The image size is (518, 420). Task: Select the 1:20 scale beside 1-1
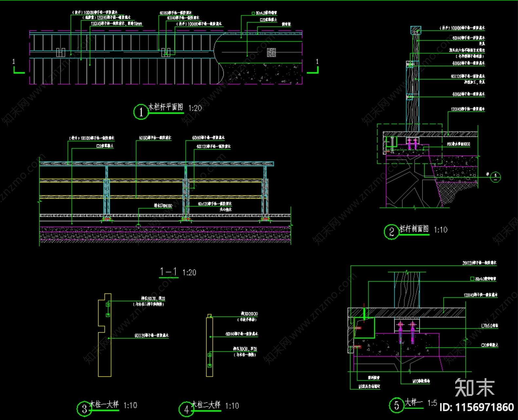tap(189, 272)
